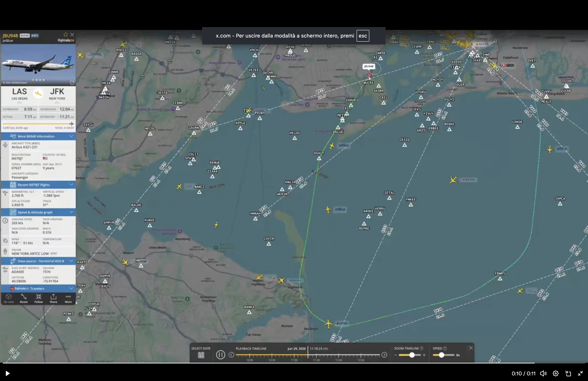588x381 pixels.
Task: Toggle Follow aircraft mode
Action: (x=39, y=298)
